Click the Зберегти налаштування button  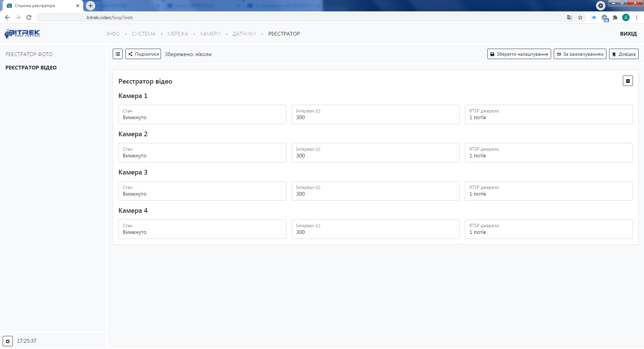click(x=519, y=54)
